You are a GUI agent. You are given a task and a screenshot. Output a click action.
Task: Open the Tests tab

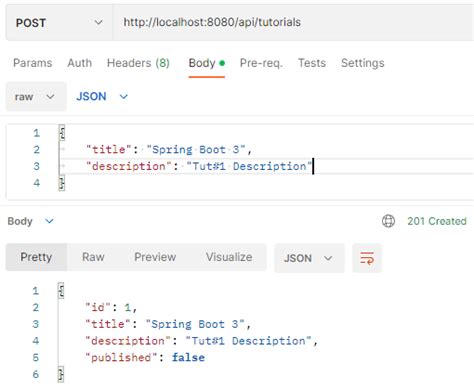click(x=312, y=63)
